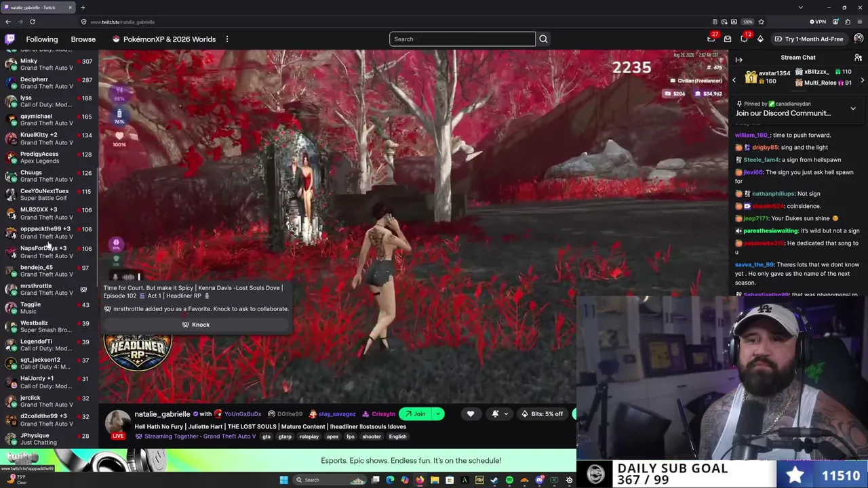The width and height of the screenshot is (868, 488).
Task: Open Spotify from the taskbar
Action: [509, 480]
